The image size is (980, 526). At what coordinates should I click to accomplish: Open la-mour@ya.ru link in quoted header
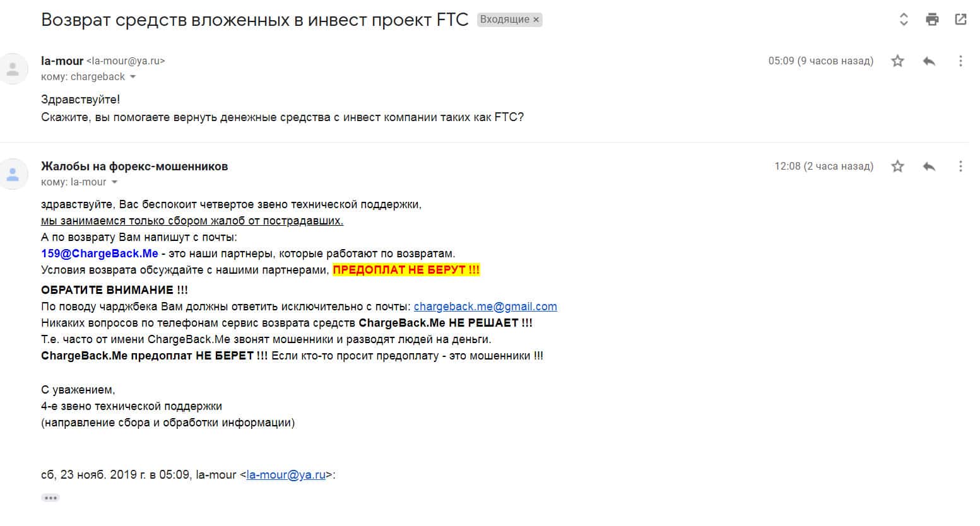point(286,475)
